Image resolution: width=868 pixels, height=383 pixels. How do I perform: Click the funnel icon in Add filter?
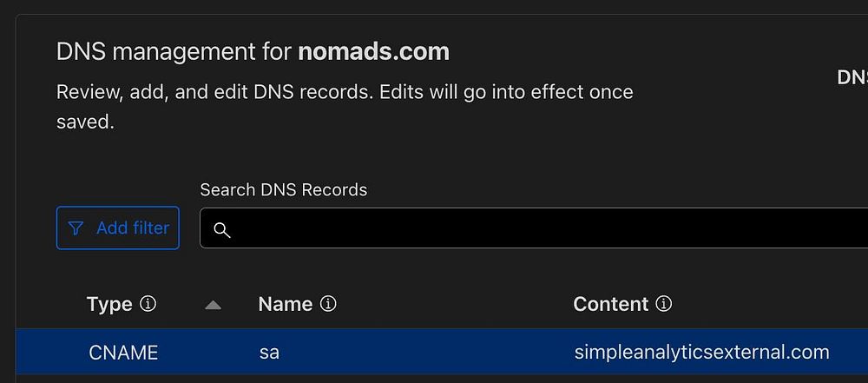coord(76,228)
